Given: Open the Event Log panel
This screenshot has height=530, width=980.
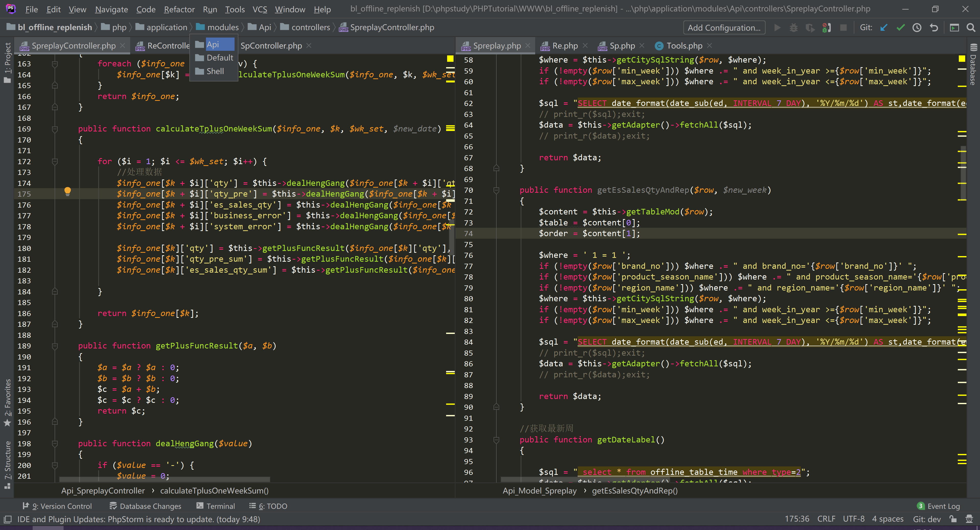Looking at the screenshot, I should (x=943, y=506).
